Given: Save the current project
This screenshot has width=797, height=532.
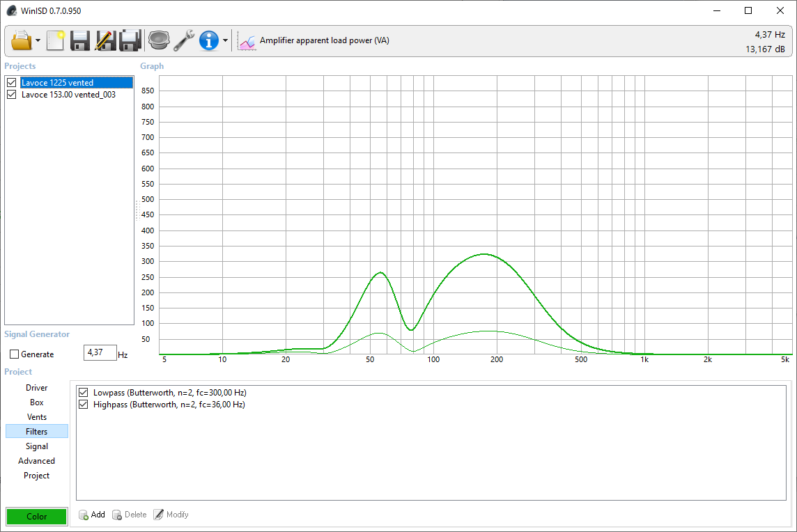Looking at the screenshot, I should pyautogui.click(x=80, y=40).
